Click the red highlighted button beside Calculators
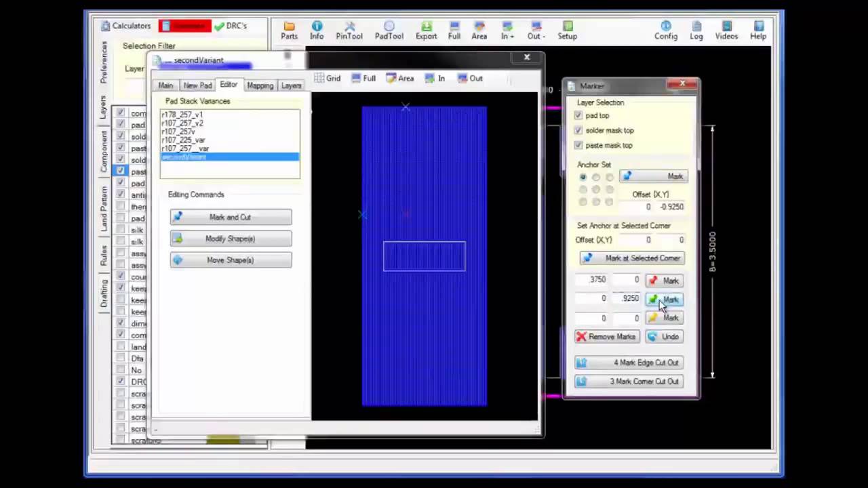The width and height of the screenshot is (868, 488). pos(184,26)
